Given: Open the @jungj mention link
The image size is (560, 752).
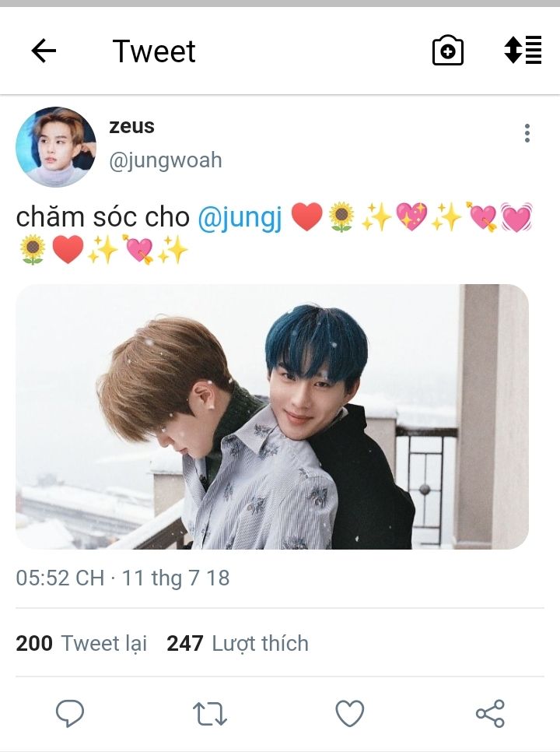Looking at the screenshot, I should point(240,217).
